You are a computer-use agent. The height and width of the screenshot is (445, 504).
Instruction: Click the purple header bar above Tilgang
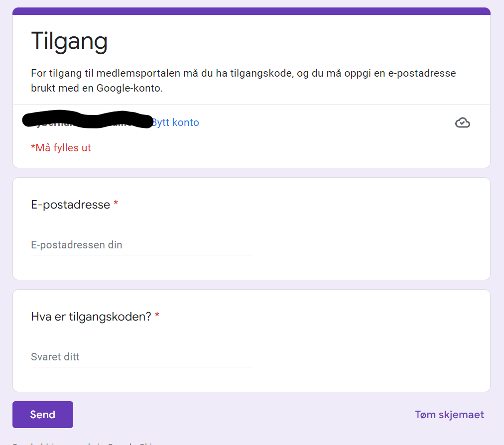click(251, 11)
